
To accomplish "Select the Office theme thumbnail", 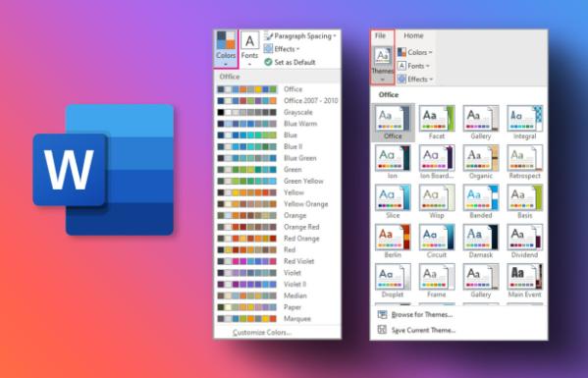I will [393, 123].
